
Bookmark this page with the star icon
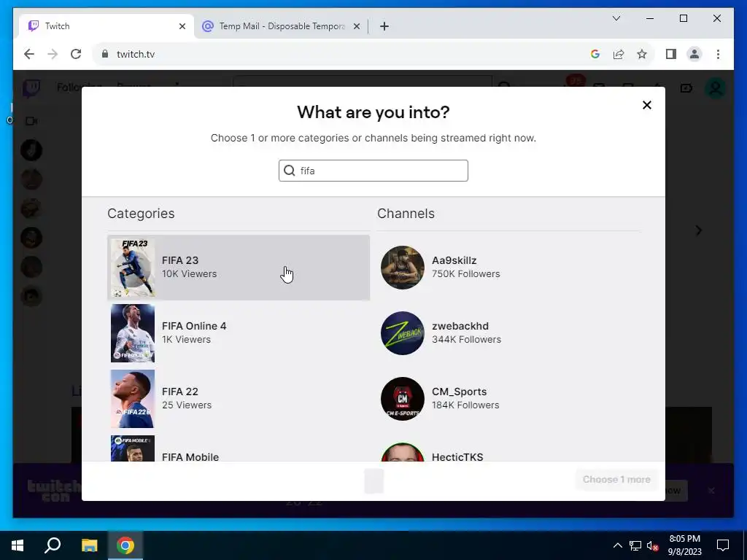[642, 54]
